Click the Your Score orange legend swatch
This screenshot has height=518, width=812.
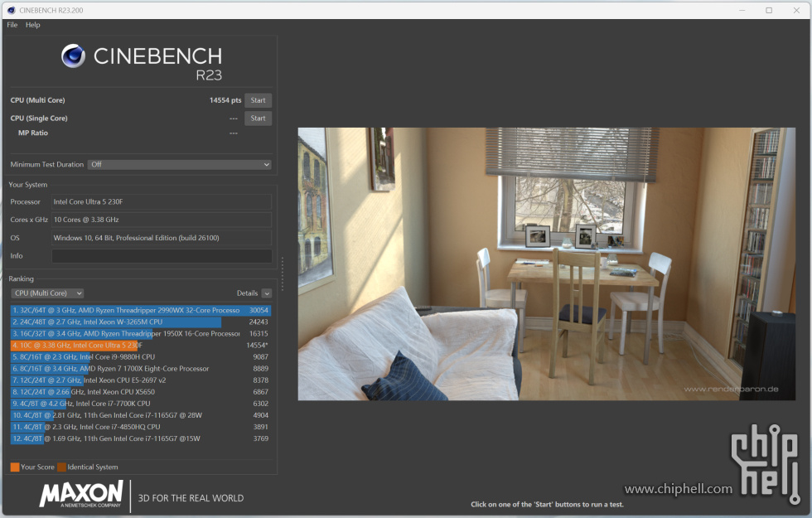[15, 467]
